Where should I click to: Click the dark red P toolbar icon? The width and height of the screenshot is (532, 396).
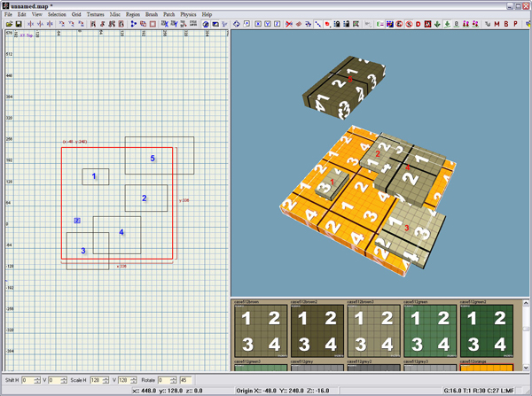[x=515, y=24]
